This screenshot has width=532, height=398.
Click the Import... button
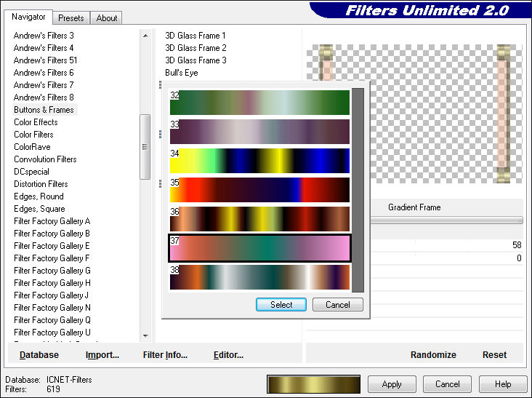pos(102,355)
